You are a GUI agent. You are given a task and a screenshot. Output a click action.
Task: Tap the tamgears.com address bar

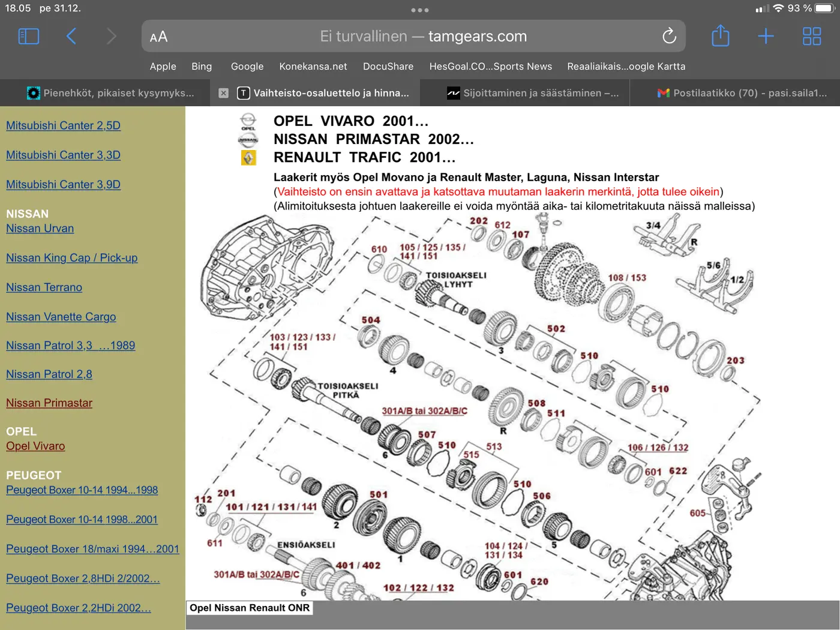point(414,36)
